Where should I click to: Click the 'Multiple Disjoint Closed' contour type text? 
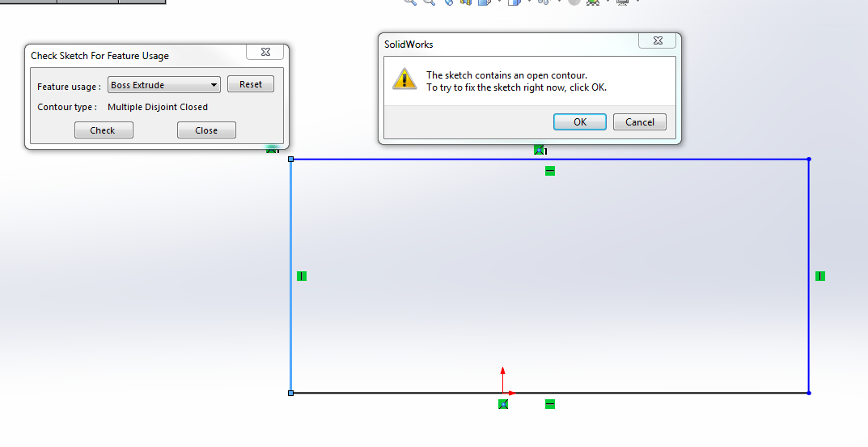[158, 107]
